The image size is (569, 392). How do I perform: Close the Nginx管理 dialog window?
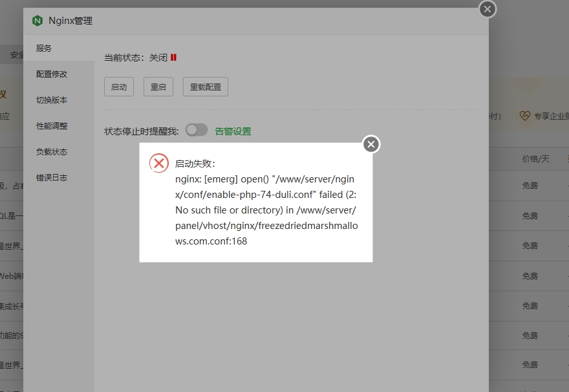coord(488,9)
